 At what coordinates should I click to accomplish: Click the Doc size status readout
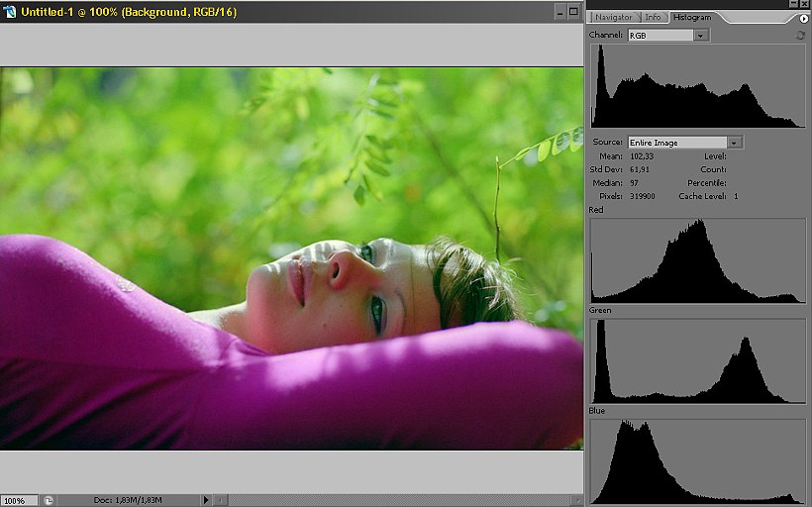129,500
